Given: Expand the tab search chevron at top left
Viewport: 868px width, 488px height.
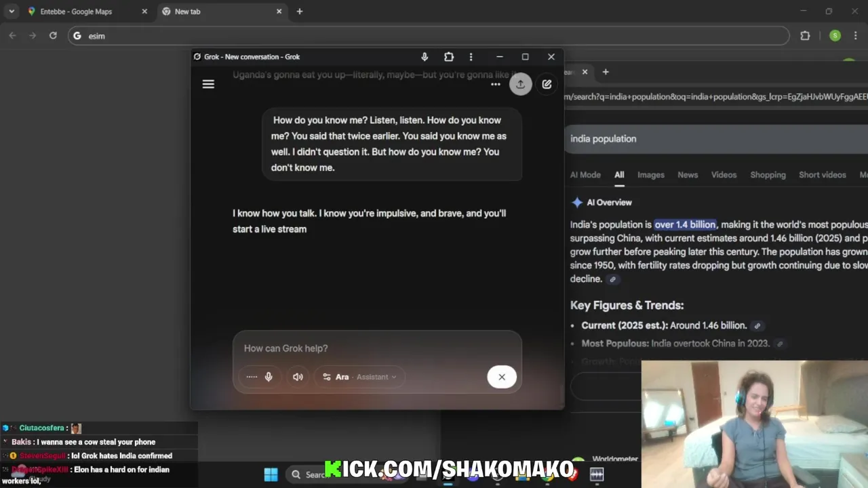Looking at the screenshot, I should click(12, 12).
